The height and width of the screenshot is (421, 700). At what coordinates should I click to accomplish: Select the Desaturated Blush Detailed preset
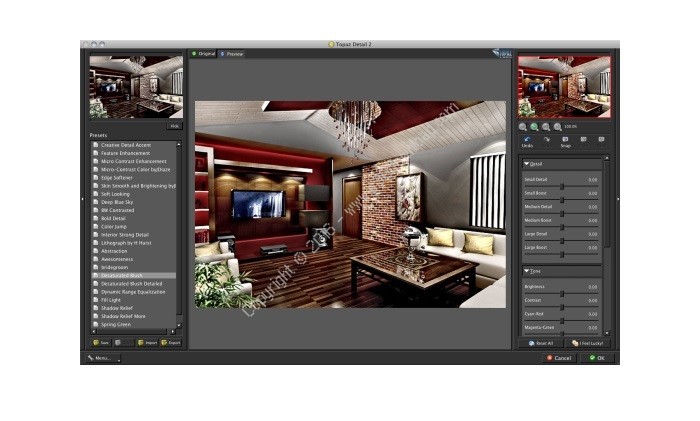click(x=134, y=283)
